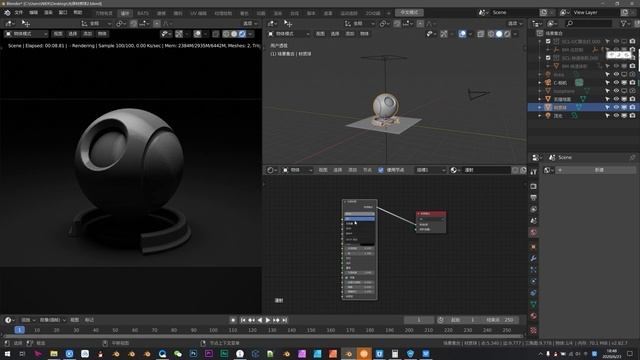Screen dimensions: 640x360
Task: Open the Scene properties tab icon
Action: pyautogui.click(x=533, y=221)
